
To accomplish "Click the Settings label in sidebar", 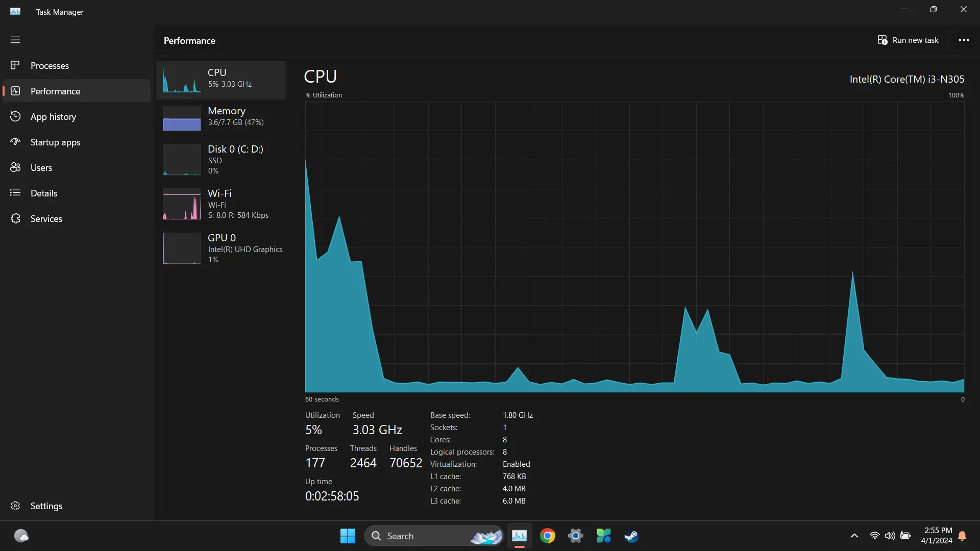I will tap(46, 506).
